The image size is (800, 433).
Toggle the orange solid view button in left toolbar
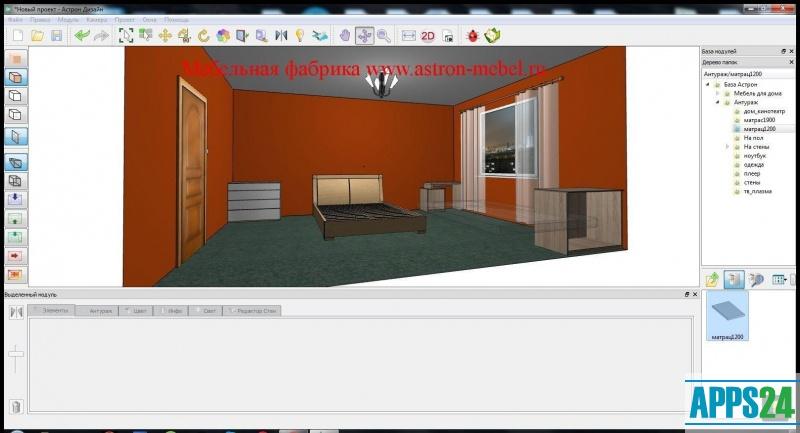[16, 59]
